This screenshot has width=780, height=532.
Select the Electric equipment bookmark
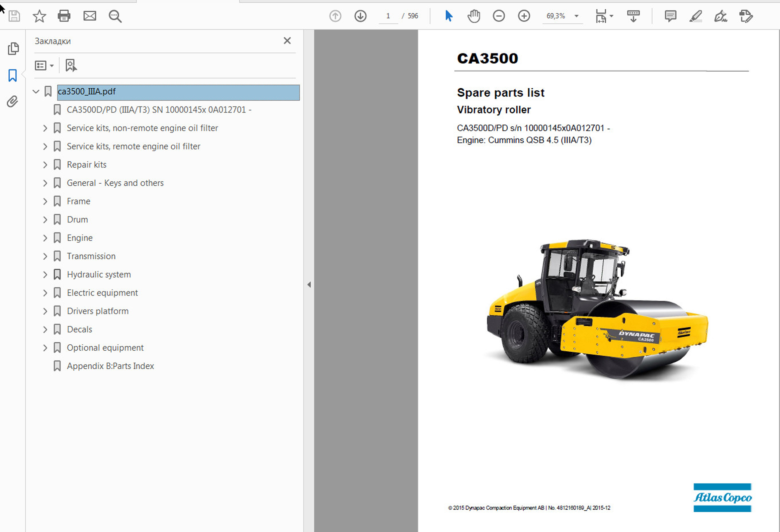tap(102, 293)
